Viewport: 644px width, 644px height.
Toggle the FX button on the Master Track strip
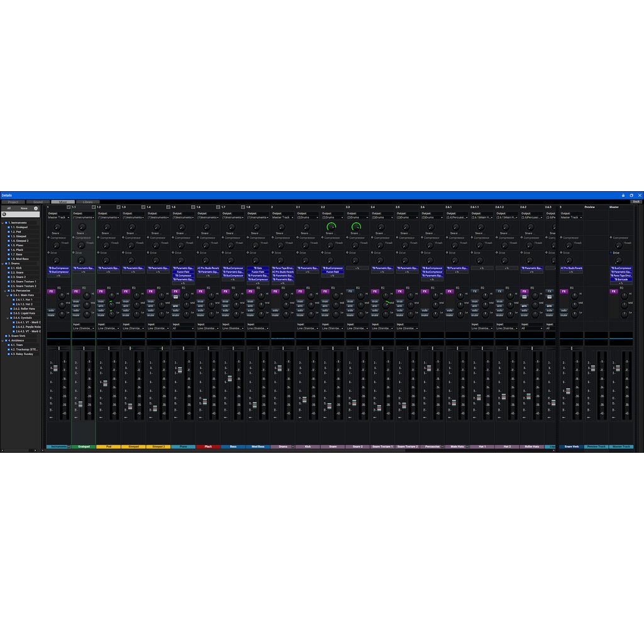pyautogui.click(x=614, y=291)
